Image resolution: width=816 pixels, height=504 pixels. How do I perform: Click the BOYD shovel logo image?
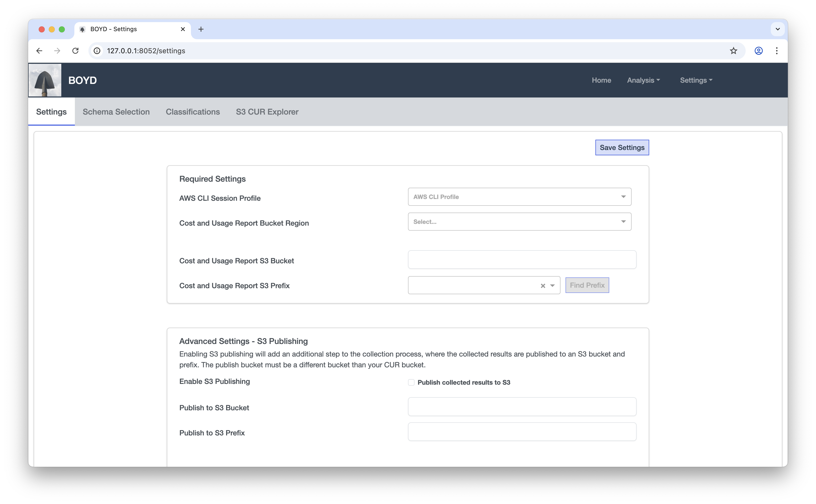(x=45, y=80)
